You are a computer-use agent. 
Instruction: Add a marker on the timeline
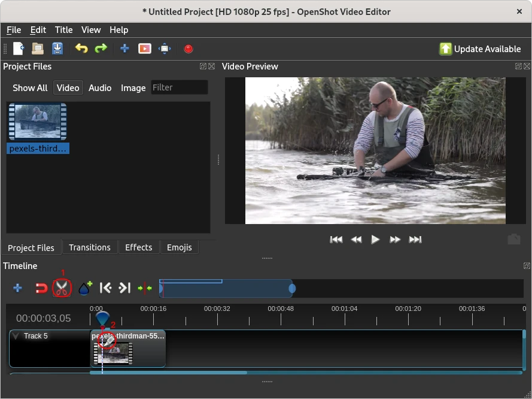click(86, 288)
